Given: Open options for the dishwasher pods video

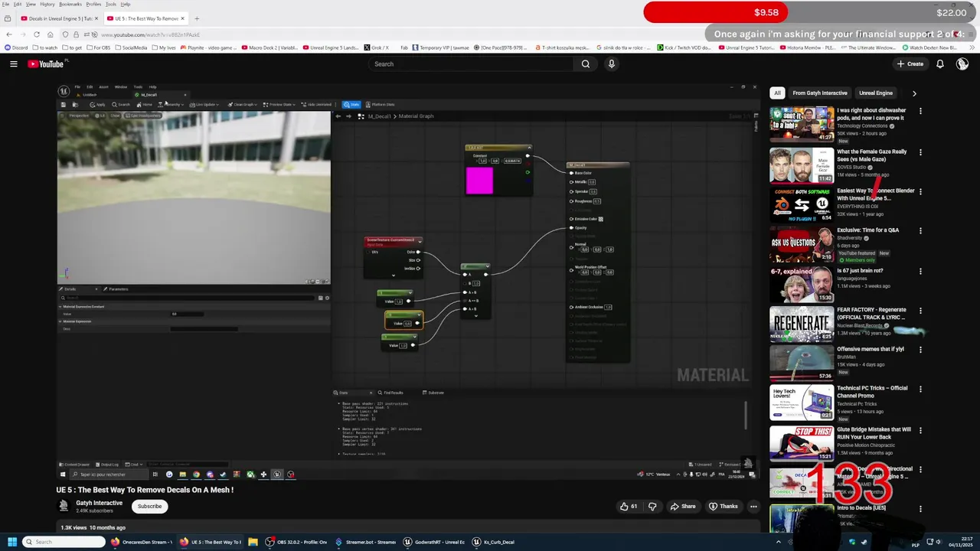Looking at the screenshot, I should 920,111.
